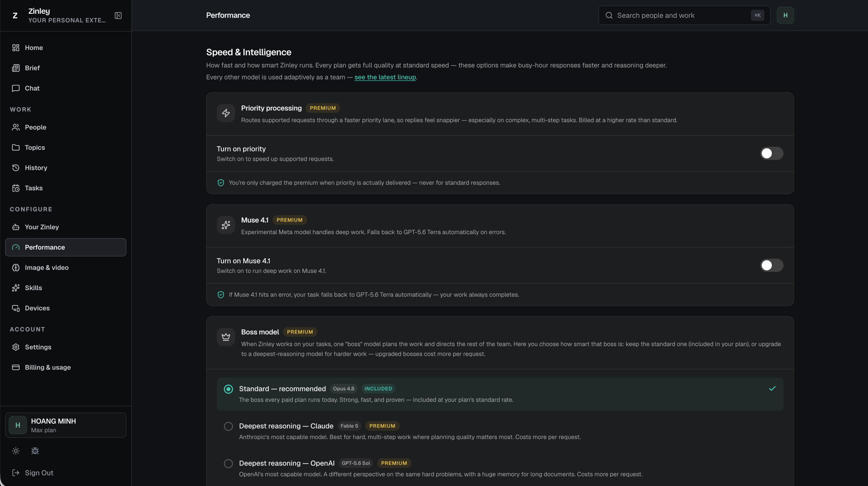The width and height of the screenshot is (868, 486).
Task: Switch theme using the sun icon
Action: pos(16,451)
